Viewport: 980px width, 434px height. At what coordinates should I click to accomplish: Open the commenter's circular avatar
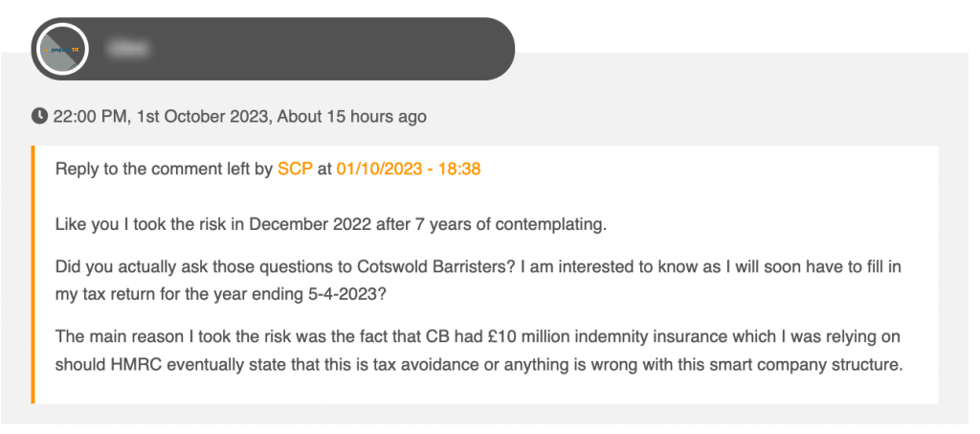tap(62, 49)
